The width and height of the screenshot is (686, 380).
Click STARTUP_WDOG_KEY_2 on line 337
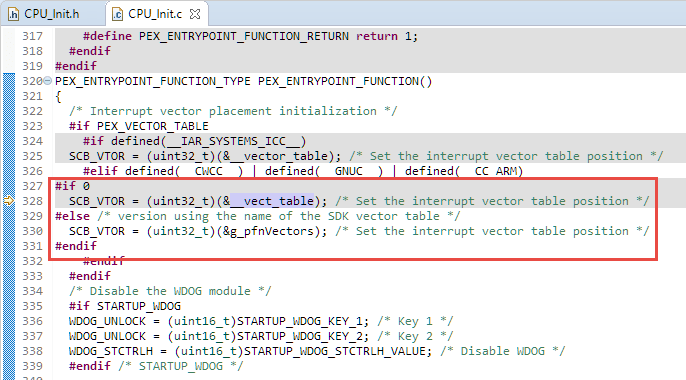point(300,336)
